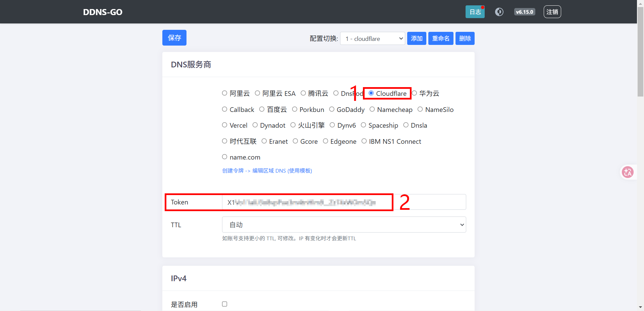Viewport: 644px width, 311px height.
Task: Expand the TTL 自动 dropdown
Action: point(344,225)
